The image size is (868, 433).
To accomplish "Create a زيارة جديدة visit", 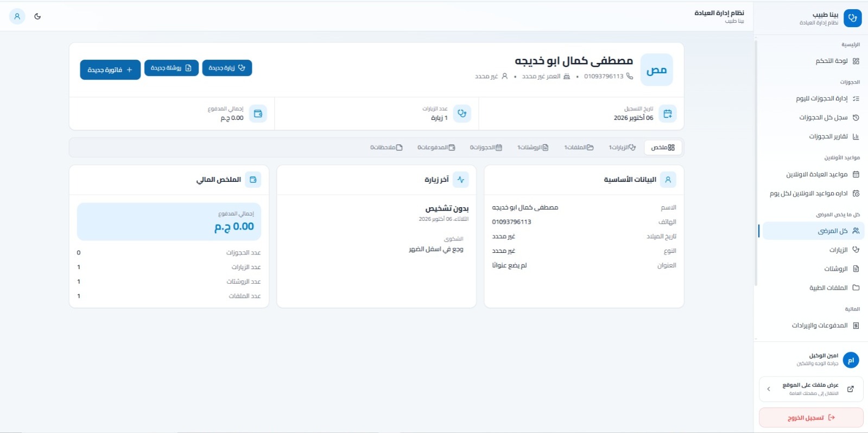I will click(x=227, y=68).
